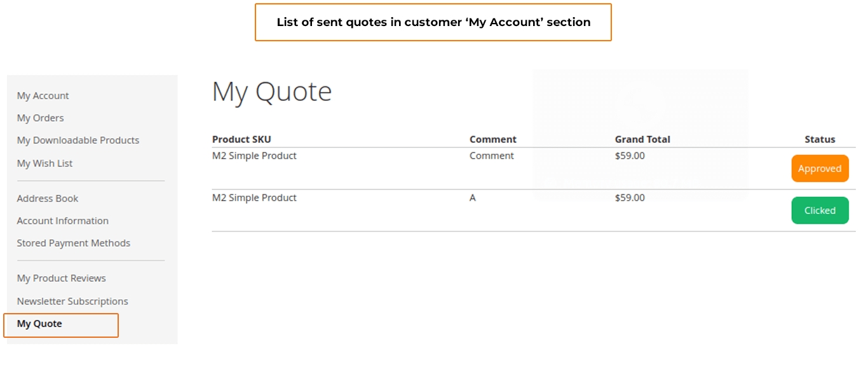Viewport: 868px width, 381px height.
Task: Click the large My Quote page heading
Action: [x=271, y=91]
